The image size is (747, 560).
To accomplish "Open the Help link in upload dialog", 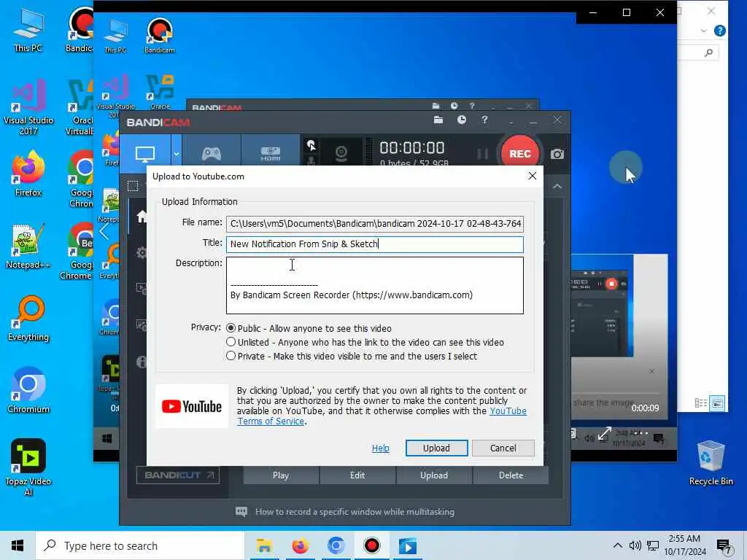I will pos(380,448).
